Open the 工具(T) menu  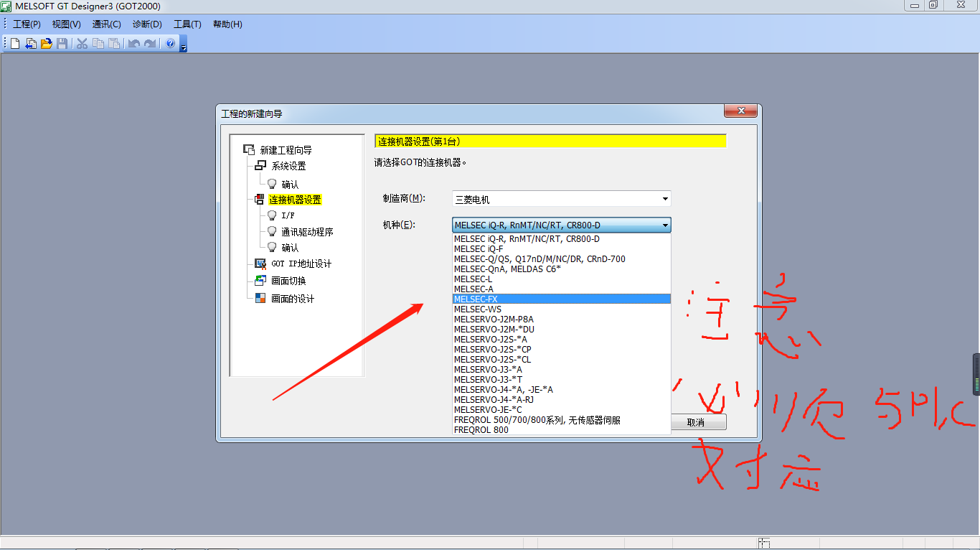pos(187,24)
